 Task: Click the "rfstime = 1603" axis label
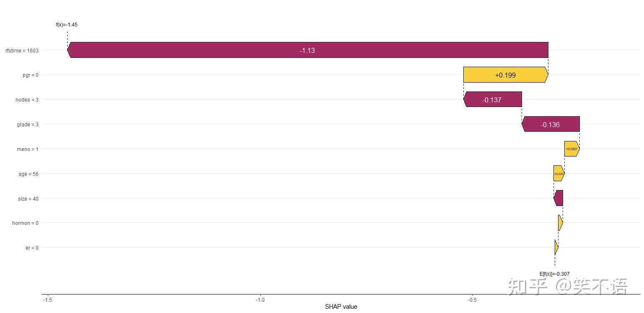pos(22,51)
